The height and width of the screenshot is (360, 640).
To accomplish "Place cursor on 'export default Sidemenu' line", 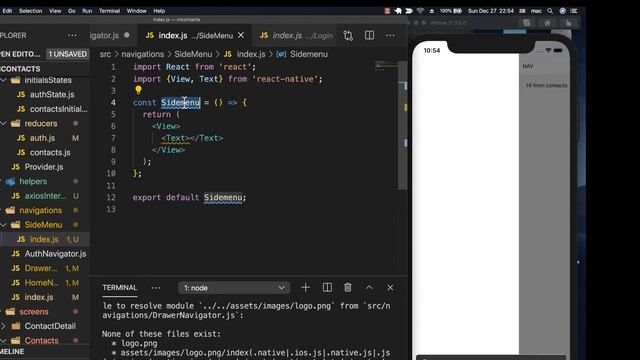I will [189, 198].
